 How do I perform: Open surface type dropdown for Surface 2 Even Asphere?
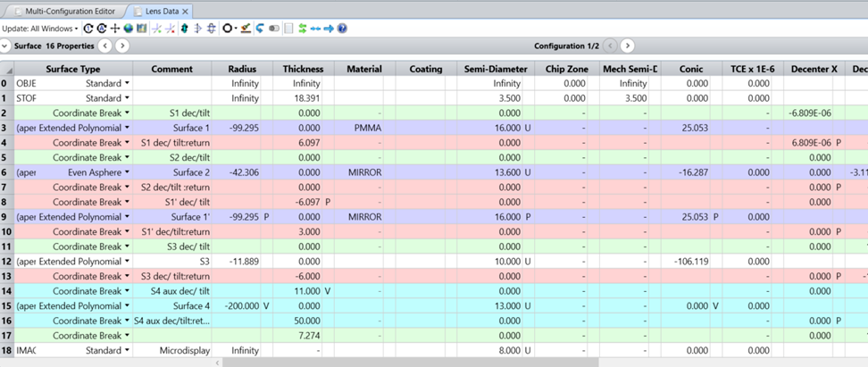127,172
